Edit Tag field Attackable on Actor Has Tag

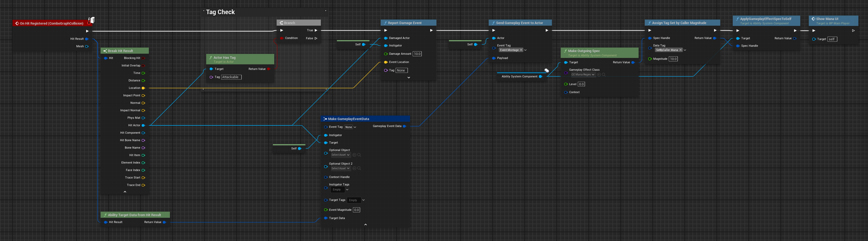[x=231, y=77]
